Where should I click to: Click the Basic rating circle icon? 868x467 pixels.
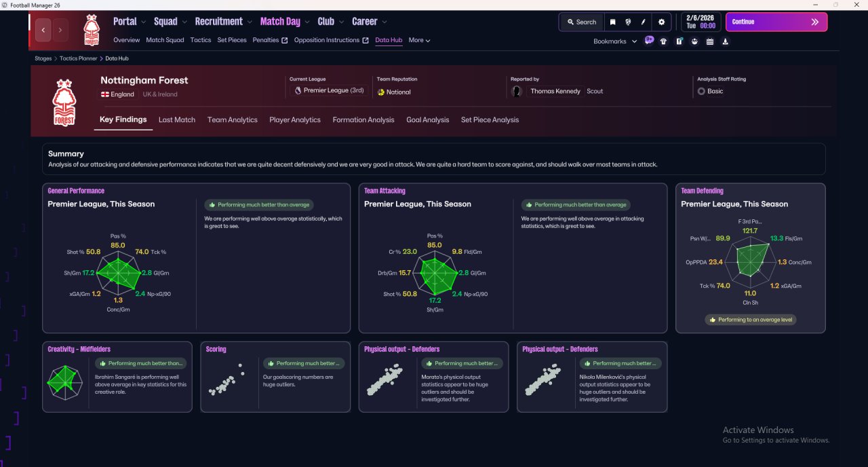[701, 91]
